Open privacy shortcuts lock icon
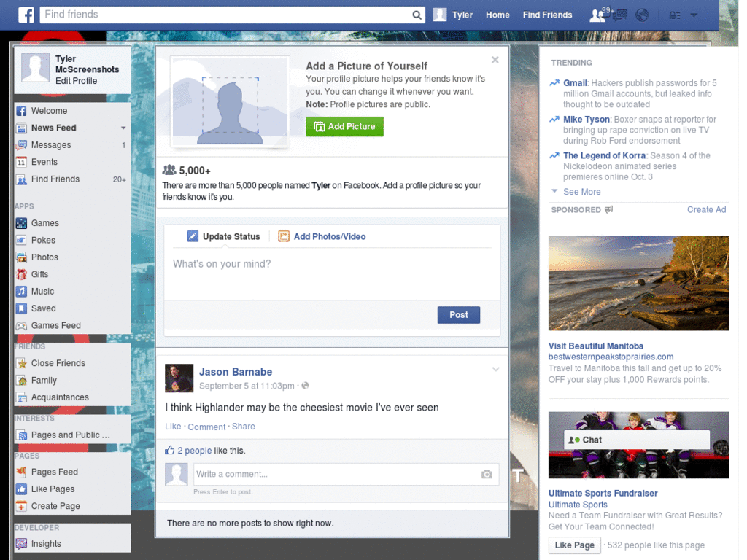The image size is (747, 560). [x=675, y=15]
